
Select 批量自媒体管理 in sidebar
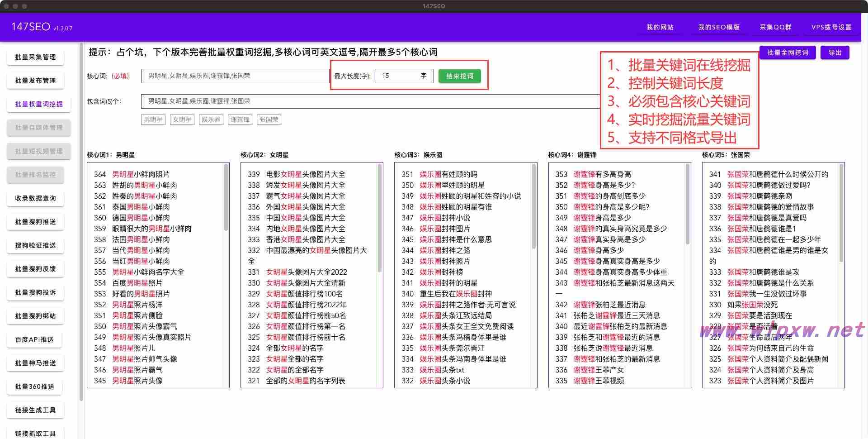39,128
